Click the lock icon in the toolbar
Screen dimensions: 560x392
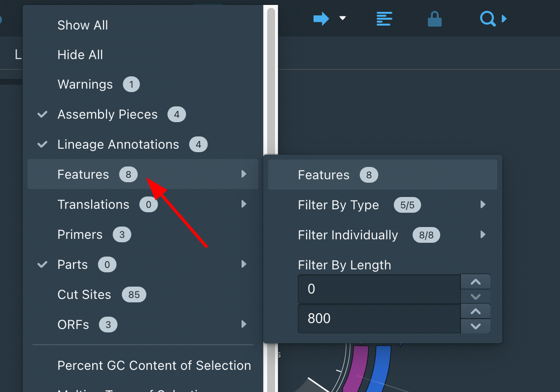(x=434, y=18)
